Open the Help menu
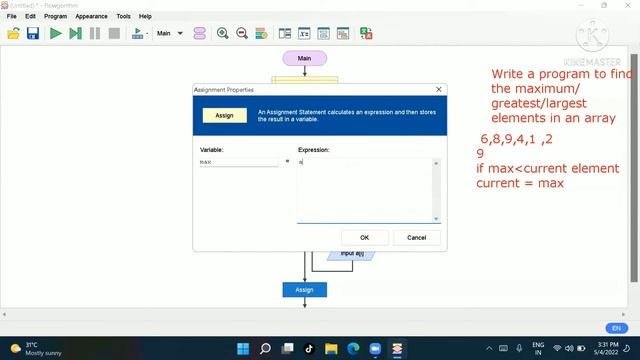This screenshot has width=640, height=360. click(x=145, y=16)
